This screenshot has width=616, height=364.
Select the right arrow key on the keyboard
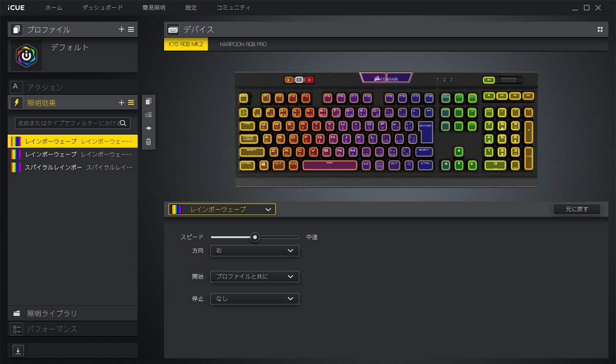pos(472,165)
